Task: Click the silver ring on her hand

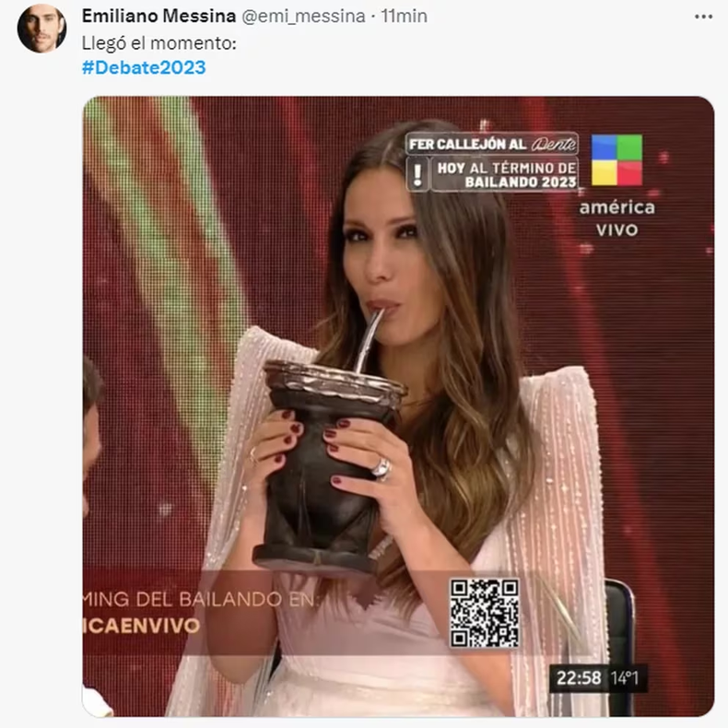Action: coord(381,467)
